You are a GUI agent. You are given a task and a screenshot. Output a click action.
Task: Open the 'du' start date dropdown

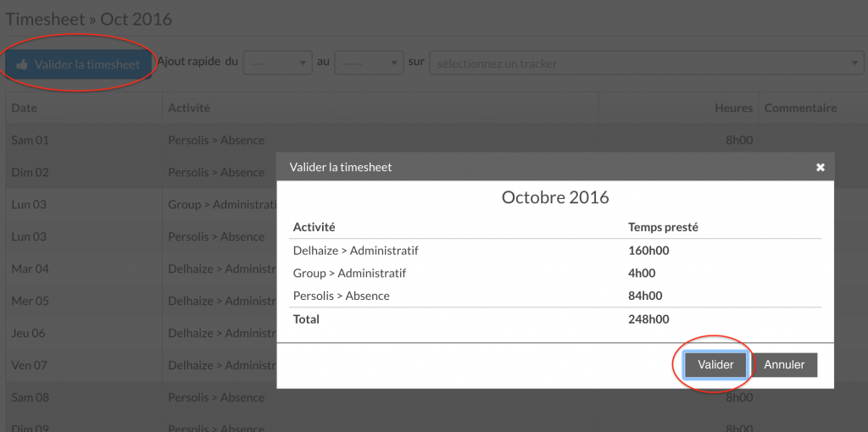click(x=278, y=63)
